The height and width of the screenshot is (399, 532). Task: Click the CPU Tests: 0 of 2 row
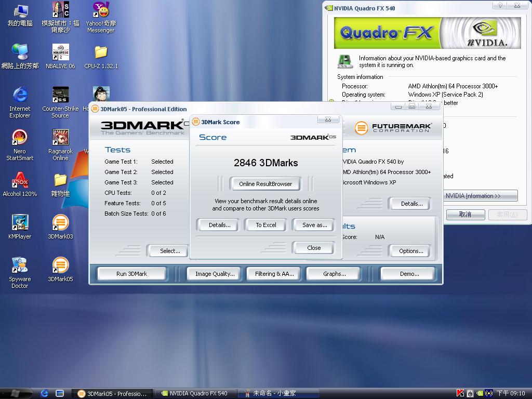click(x=135, y=193)
